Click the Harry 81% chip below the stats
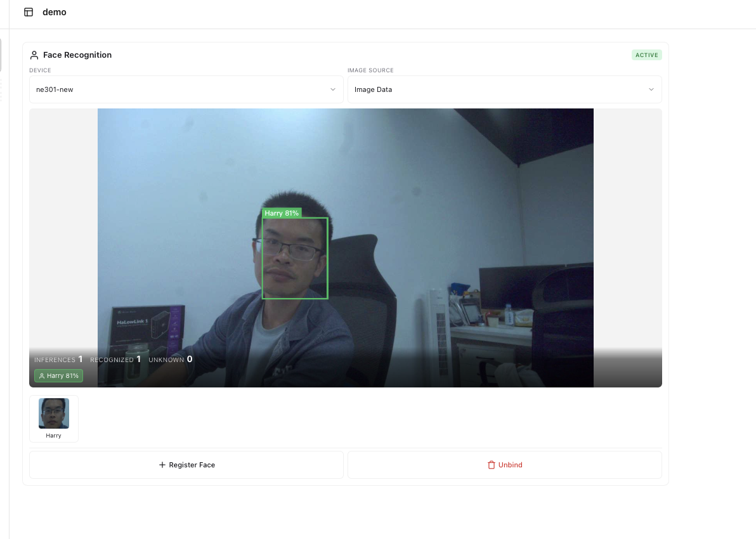Screen dimensions: 756x539 (x=59, y=376)
